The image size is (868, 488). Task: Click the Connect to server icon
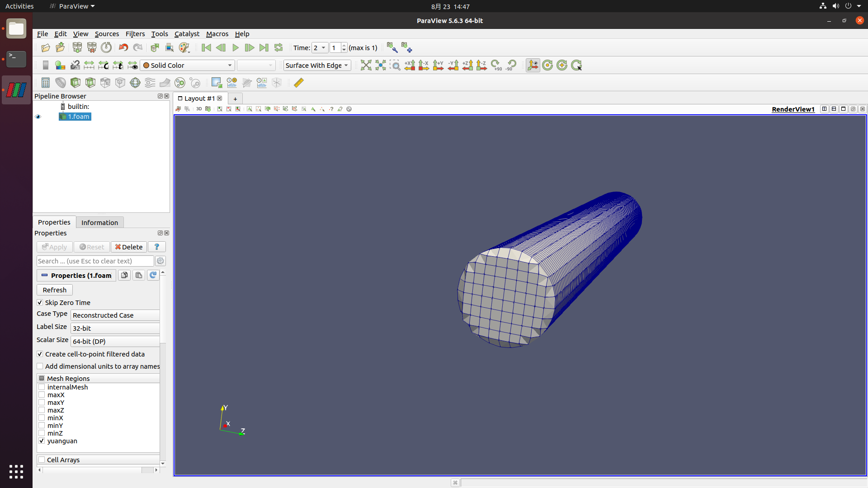77,48
